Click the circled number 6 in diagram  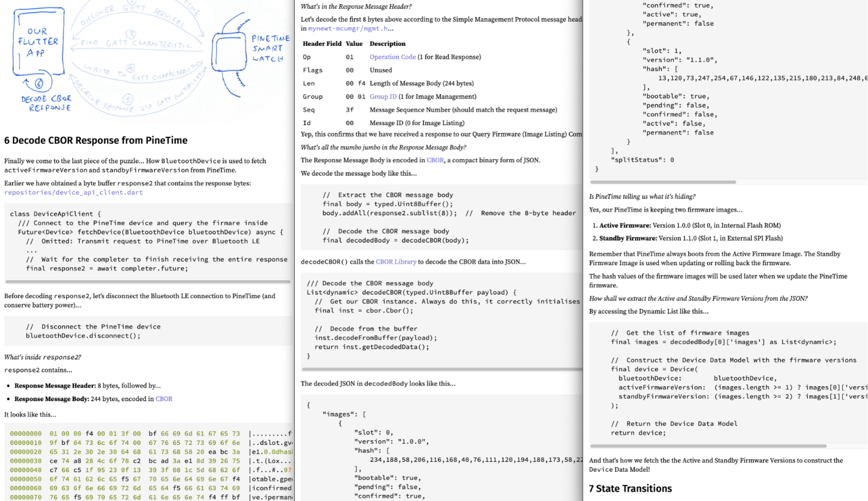tap(39, 83)
